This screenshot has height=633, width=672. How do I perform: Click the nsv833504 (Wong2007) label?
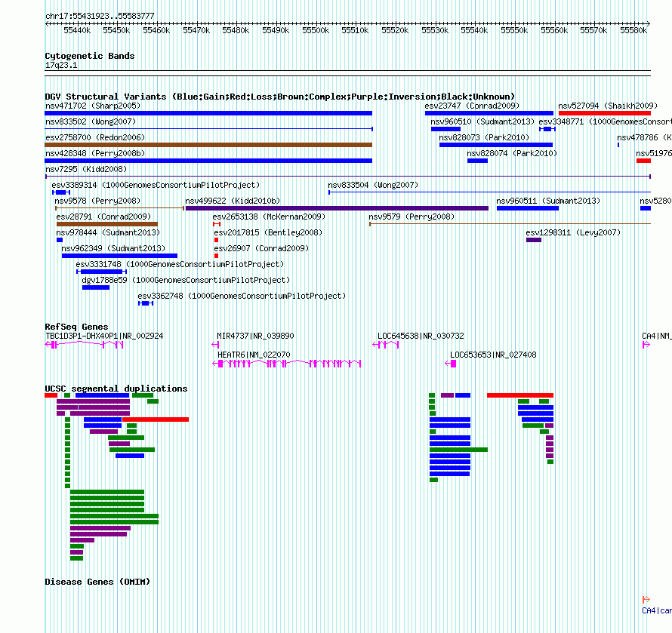(373, 185)
